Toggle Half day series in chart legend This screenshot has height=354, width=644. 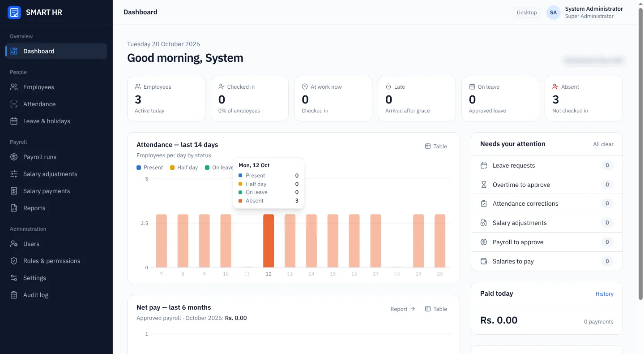(x=184, y=168)
